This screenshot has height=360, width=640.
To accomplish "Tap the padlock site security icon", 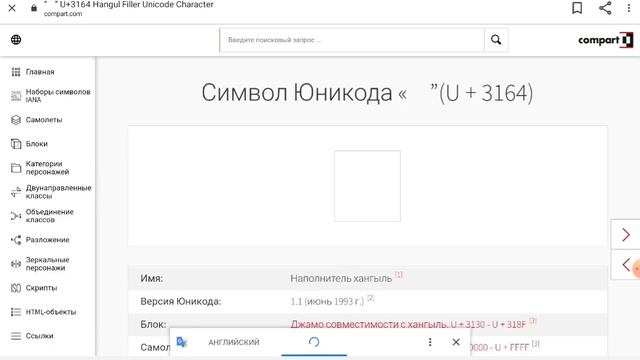I will click(34, 8).
